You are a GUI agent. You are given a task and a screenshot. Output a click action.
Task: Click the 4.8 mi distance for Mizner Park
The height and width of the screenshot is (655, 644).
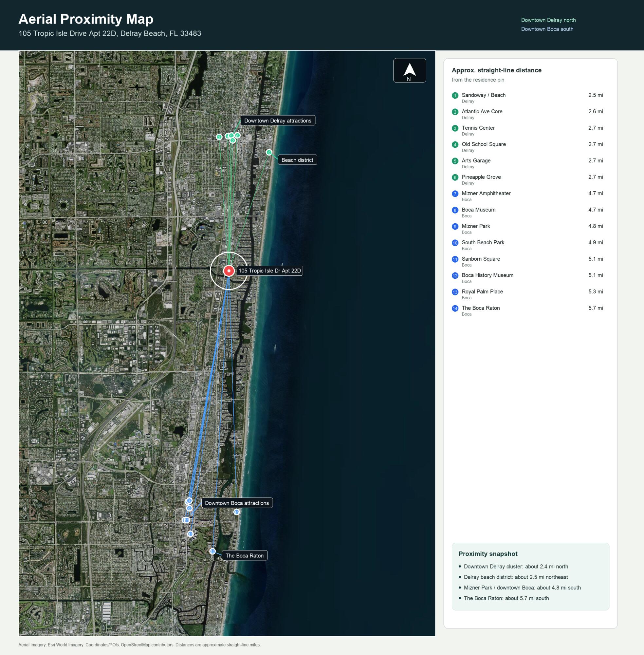coord(595,226)
